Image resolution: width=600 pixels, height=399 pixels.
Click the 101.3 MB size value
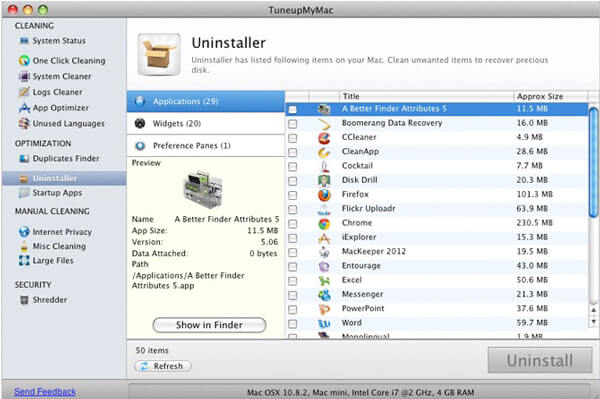535,194
